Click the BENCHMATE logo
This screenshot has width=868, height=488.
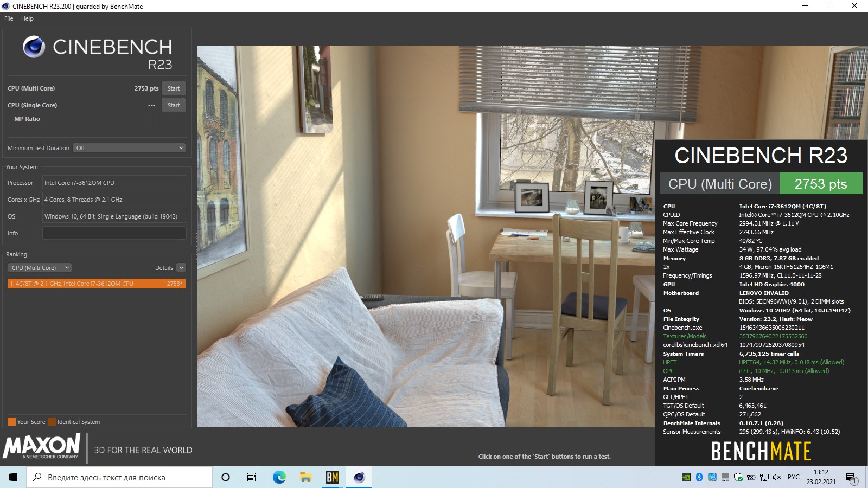pyautogui.click(x=761, y=451)
